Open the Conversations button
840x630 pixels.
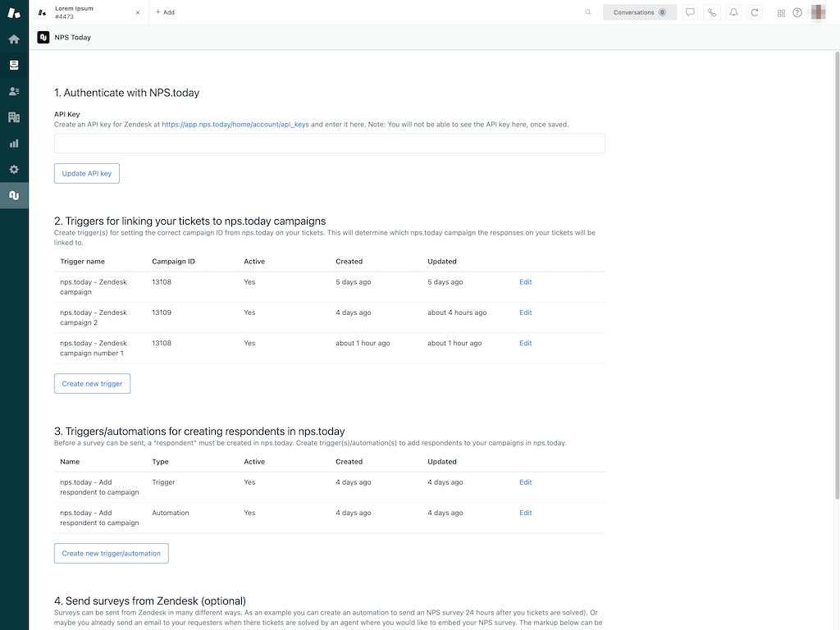coord(639,12)
